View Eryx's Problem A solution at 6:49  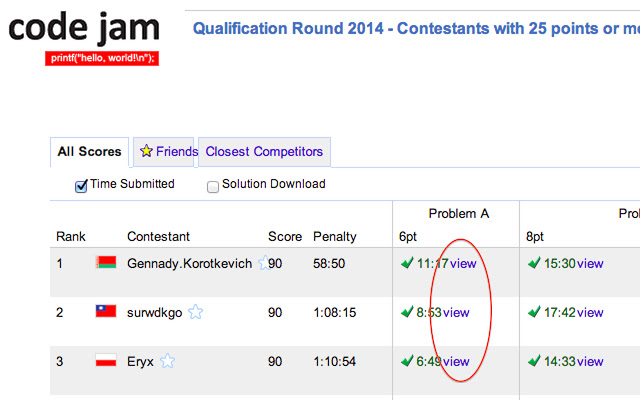[456, 361]
